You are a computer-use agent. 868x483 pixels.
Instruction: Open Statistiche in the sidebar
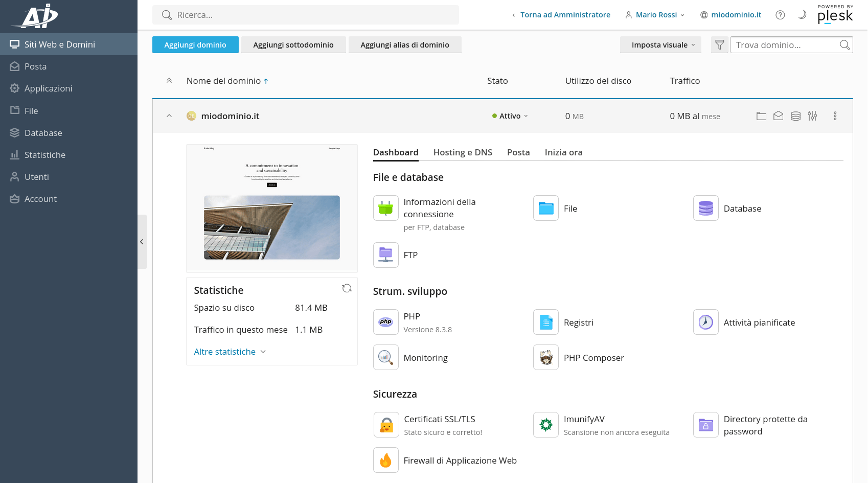coord(68,155)
